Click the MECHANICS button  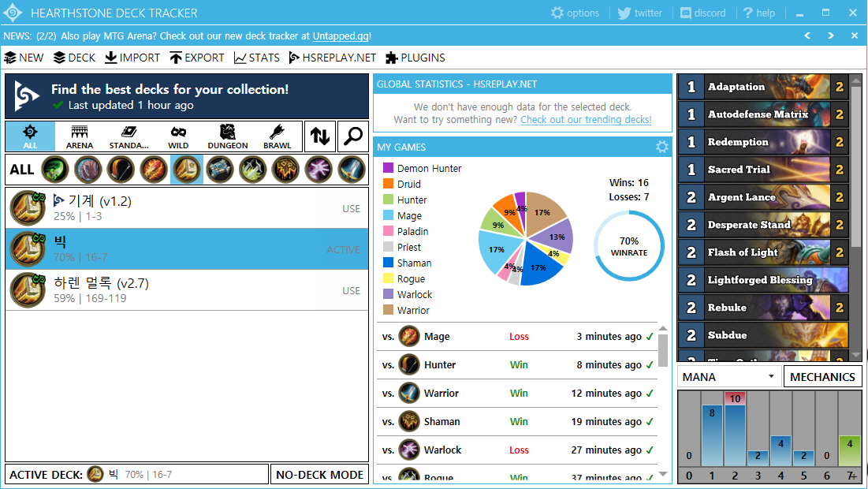coord(822,376)
